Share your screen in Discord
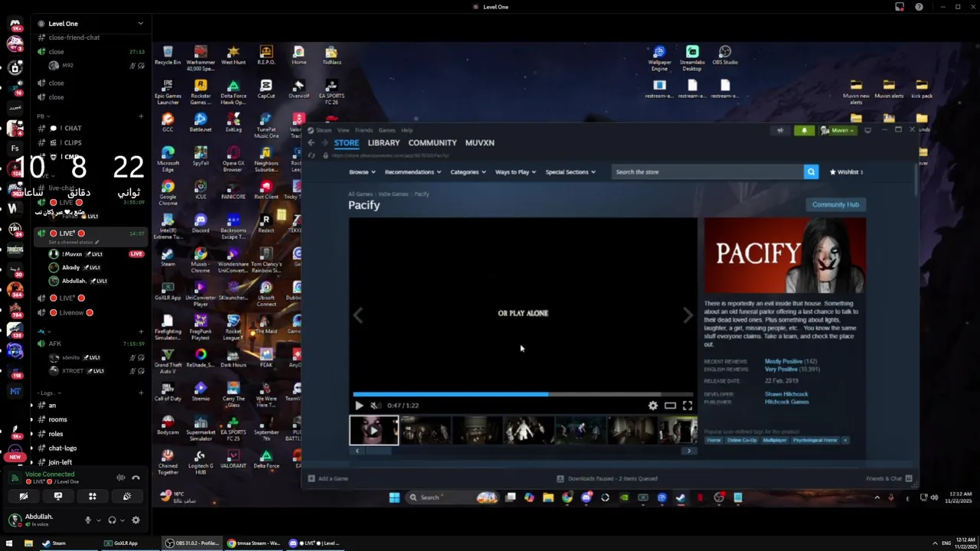Viewport: 980px width, 551px height. tap(58, 496)
